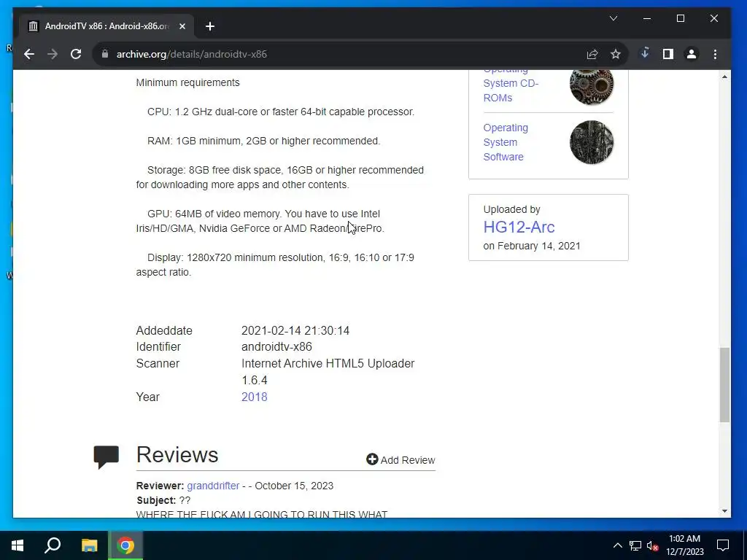747x560 pixels.
Task: Open File Explorer from the taskbar
Action: pyautogui.click(x=89, y=545)
